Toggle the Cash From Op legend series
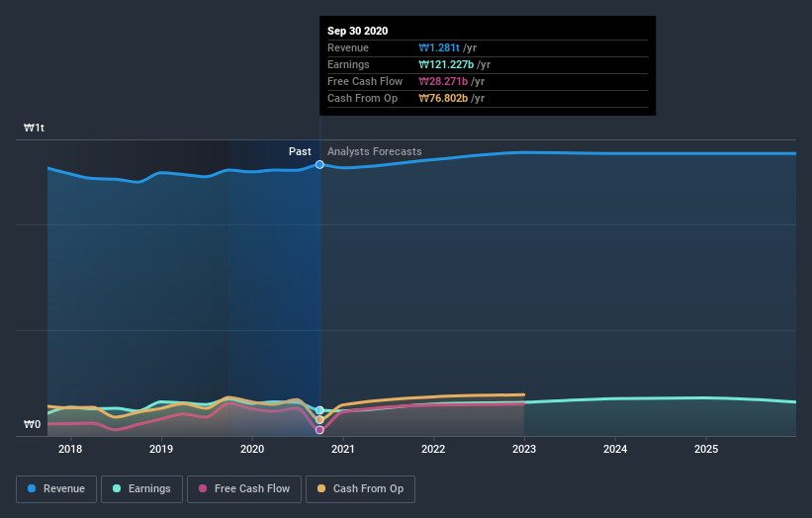Viewport: 812px width, 518px height. click(360, 489)
